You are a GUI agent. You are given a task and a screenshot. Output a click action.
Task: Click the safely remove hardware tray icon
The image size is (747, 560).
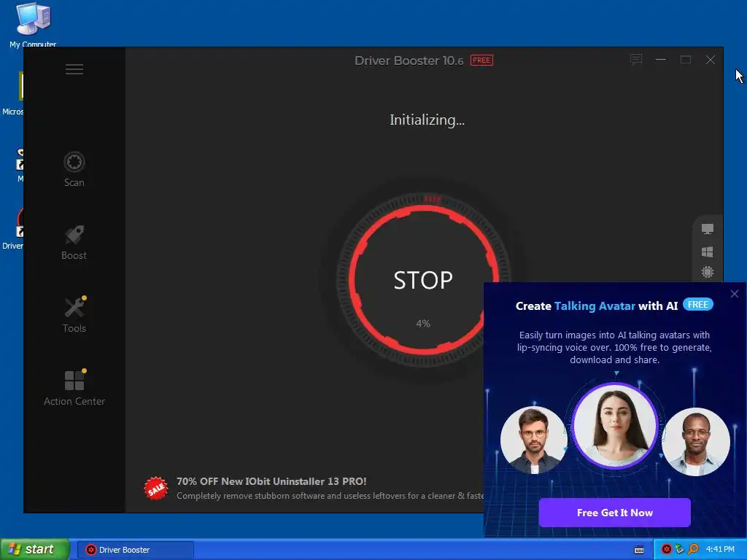pos(680,550)
